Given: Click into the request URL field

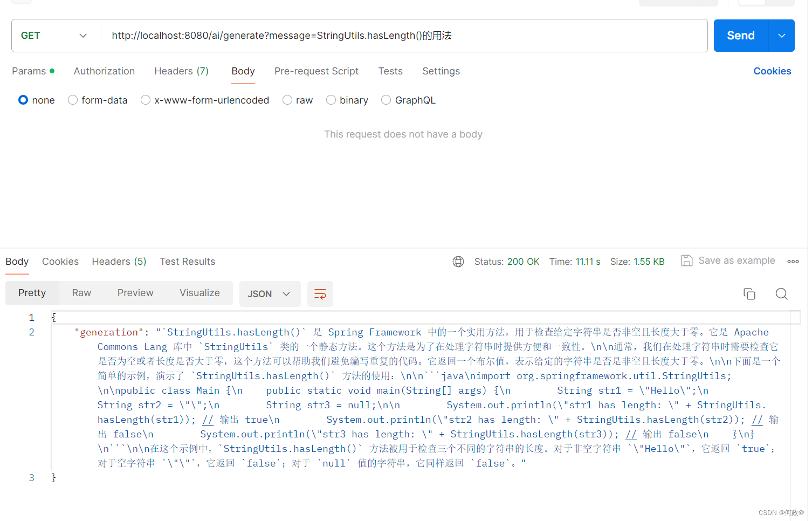Looking at the screenshot, I should pos(404,36).
